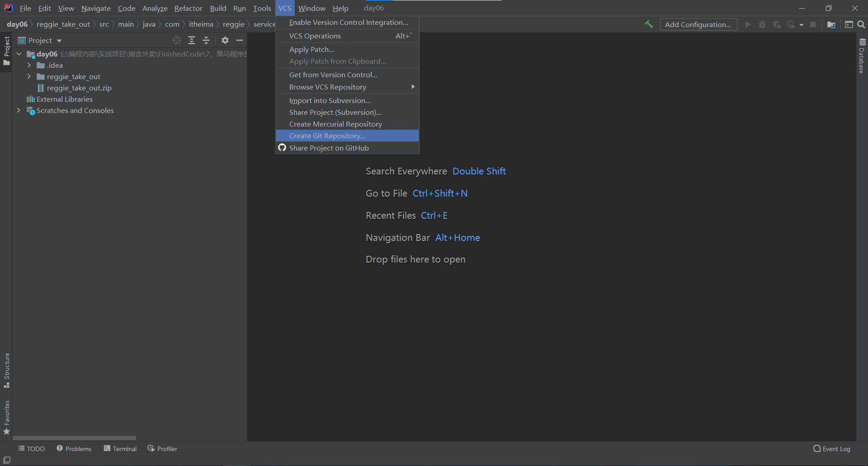The width and height of the screenshot is (868, 466).
Task: Click the Run play icon
Action: point(748,24)
